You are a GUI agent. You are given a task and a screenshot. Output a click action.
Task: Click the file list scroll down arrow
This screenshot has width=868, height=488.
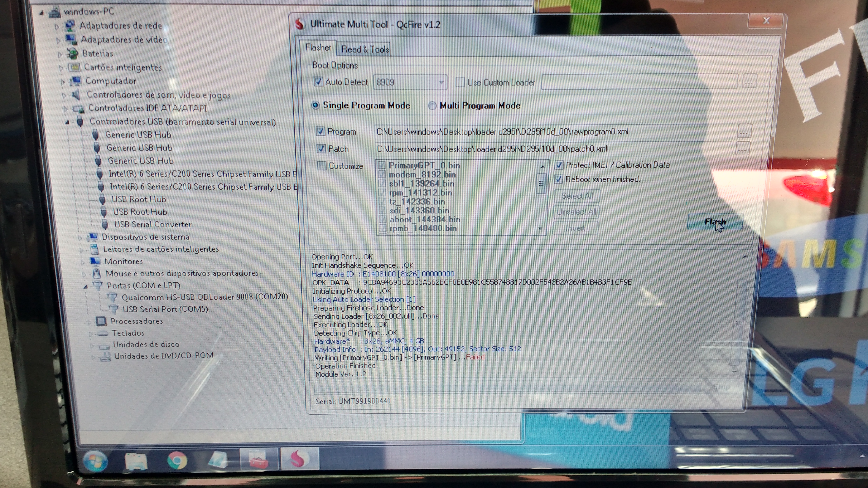[x=540, y=229]
